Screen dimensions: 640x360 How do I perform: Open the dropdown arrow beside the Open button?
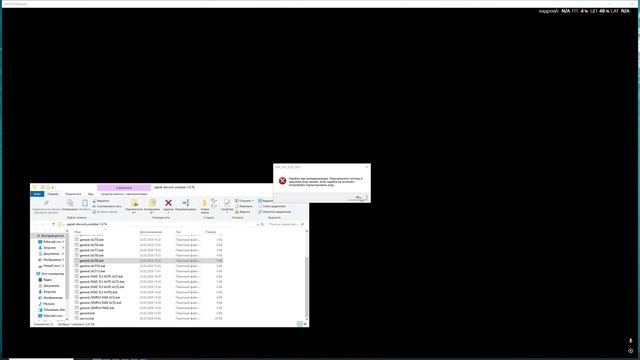point(253,201)
